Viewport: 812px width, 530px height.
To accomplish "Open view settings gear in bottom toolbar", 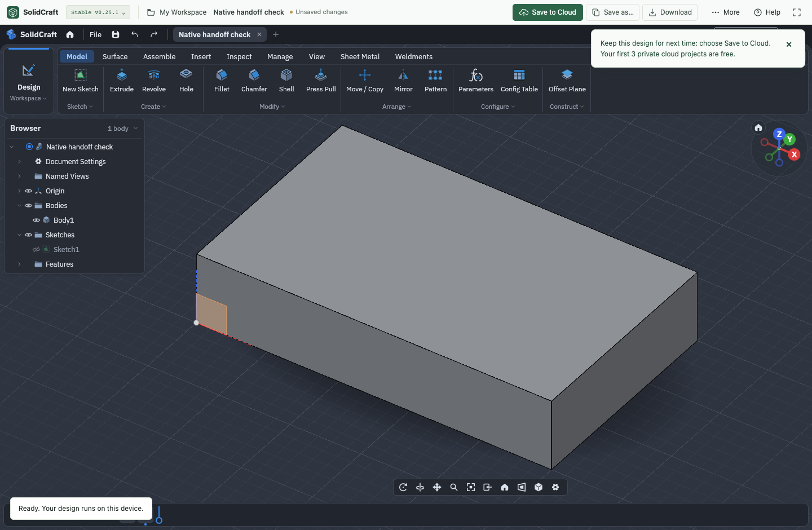I will tap(555, 487).
